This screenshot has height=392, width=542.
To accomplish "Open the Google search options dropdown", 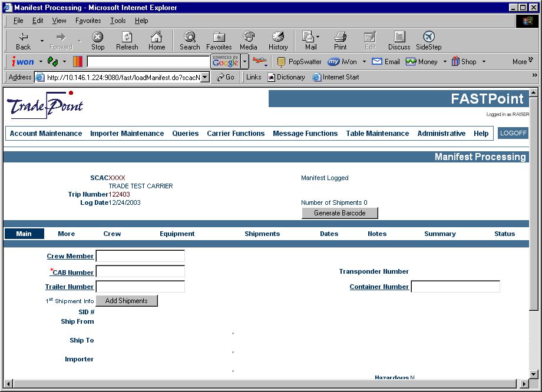I will [244, 62].
